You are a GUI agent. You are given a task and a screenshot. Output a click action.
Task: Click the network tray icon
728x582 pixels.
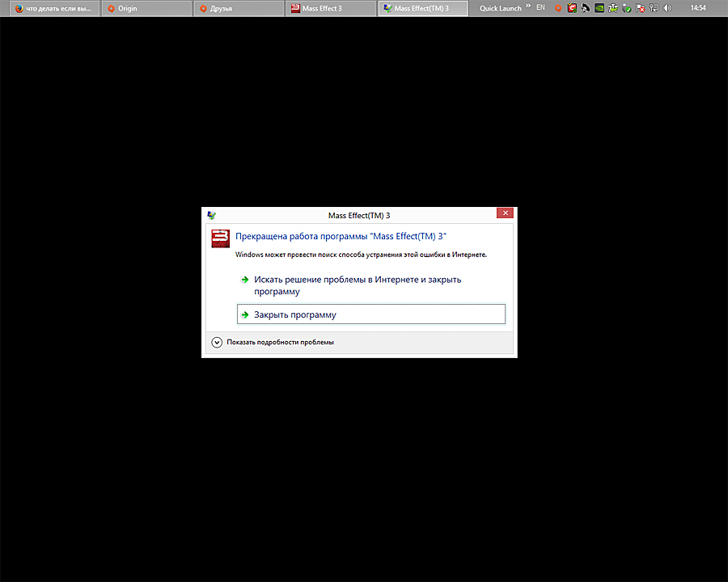654,8
